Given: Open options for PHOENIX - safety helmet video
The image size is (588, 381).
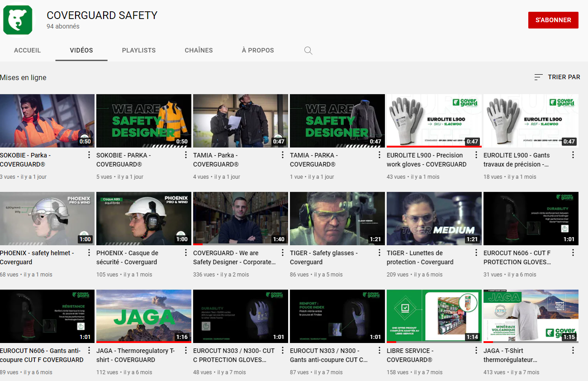Looking at the screenshot, I should (x=89, y=253).
